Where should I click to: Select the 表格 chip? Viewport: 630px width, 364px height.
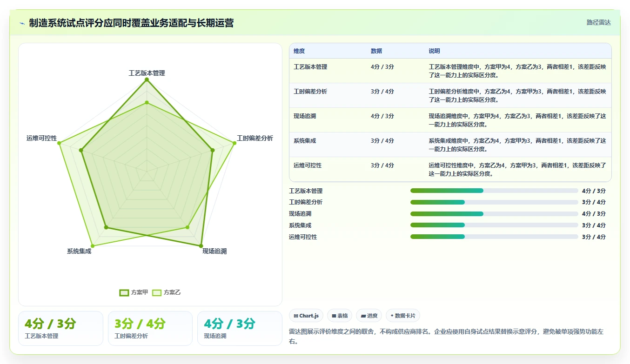(340, 316)
